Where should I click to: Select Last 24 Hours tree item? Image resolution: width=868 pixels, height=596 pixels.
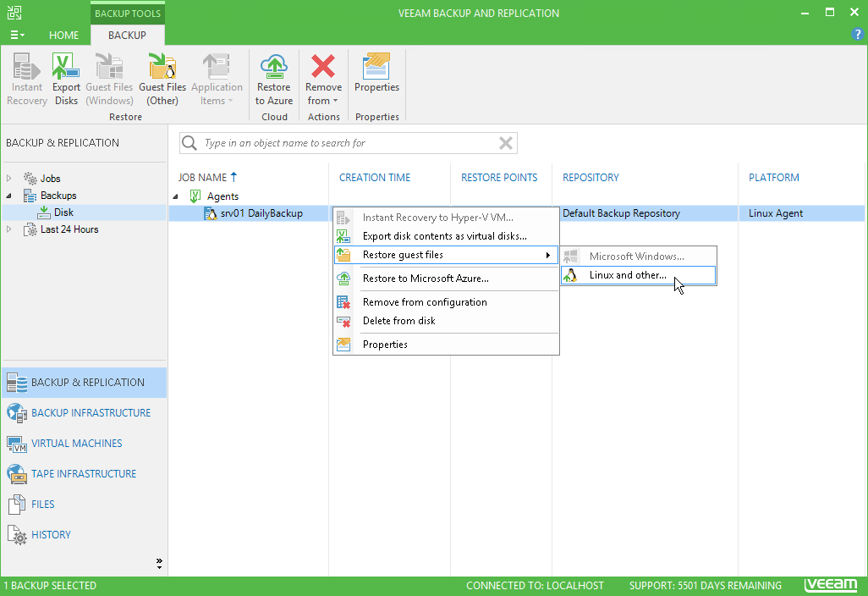(69, 229)
